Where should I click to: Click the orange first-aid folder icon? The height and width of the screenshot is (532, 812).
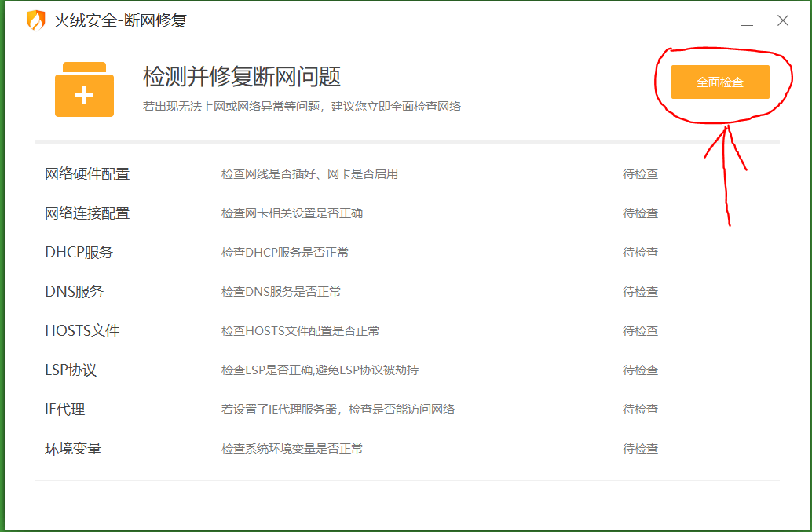(x=84, y=89)
